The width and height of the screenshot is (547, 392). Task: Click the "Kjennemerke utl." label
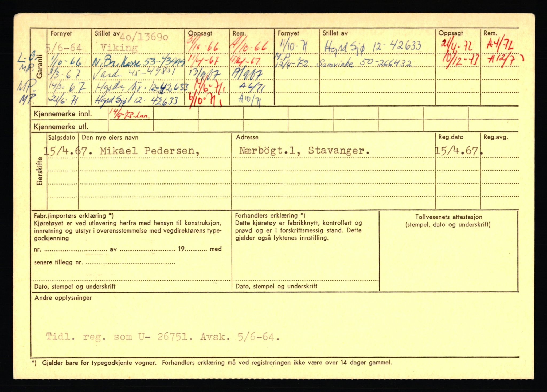(x=61, y=127)
